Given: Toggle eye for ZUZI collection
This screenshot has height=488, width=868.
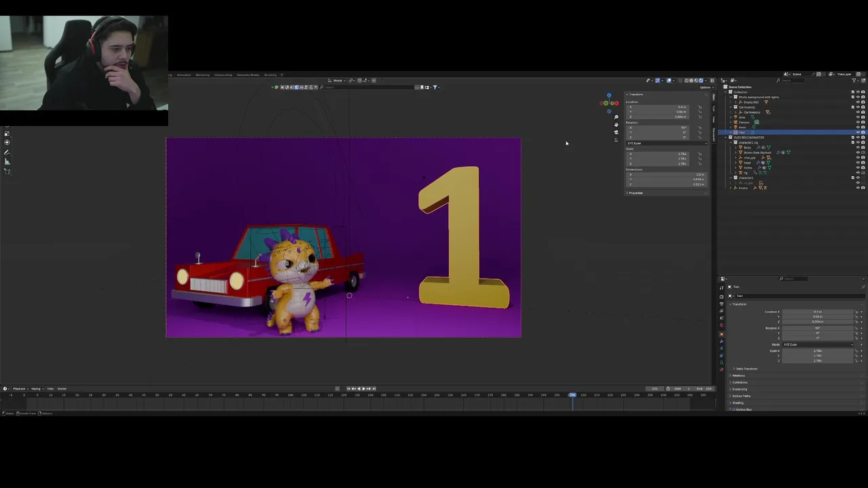Looking at the screenshot, I should (858, 137).
